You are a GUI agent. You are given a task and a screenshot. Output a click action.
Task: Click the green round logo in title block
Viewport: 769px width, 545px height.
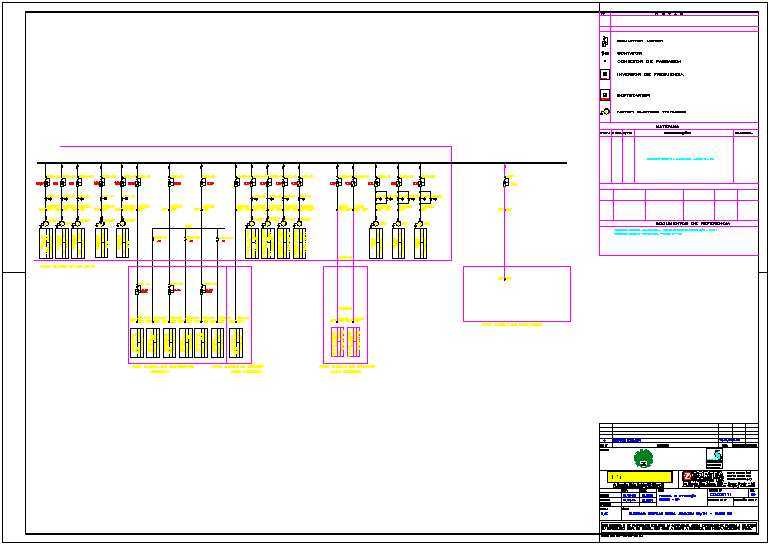click(641, 458)
